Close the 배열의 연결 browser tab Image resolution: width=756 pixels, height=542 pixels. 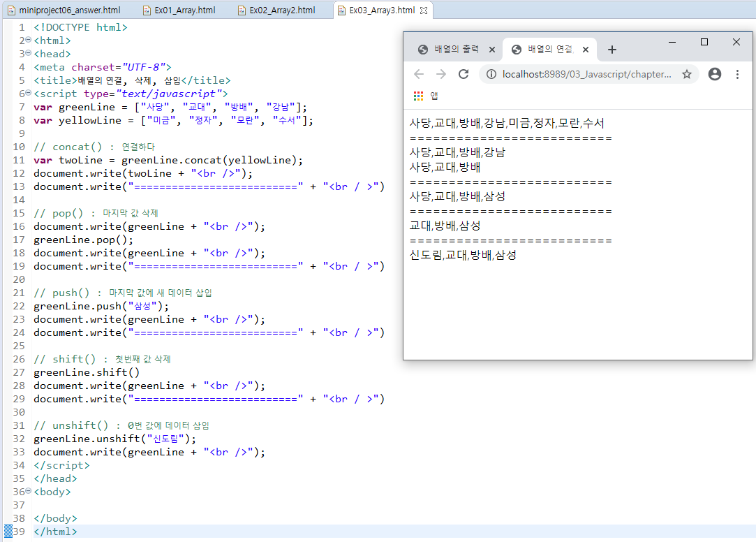(585, 49)
